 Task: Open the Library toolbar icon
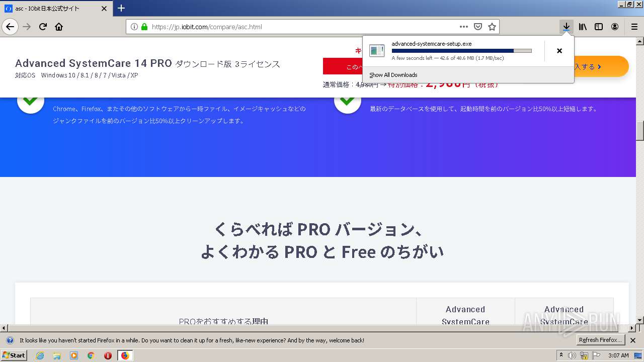(583, 27)
